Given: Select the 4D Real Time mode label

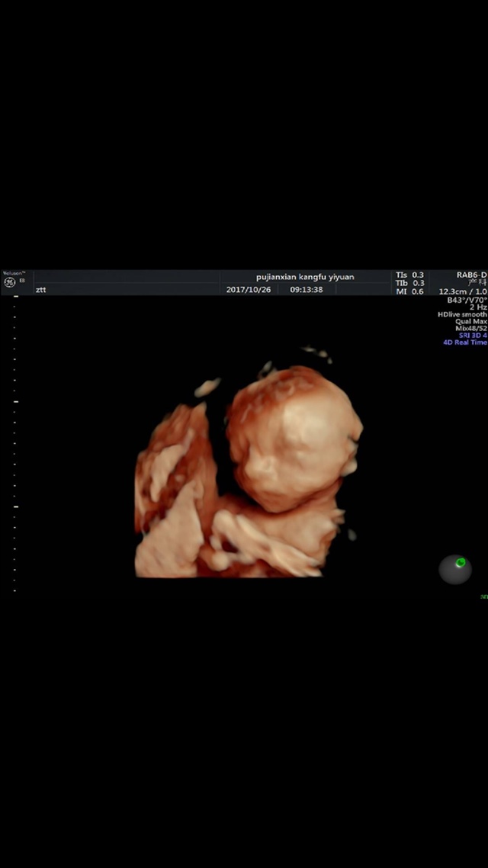Looking at the screenshot, I should 464,342.
